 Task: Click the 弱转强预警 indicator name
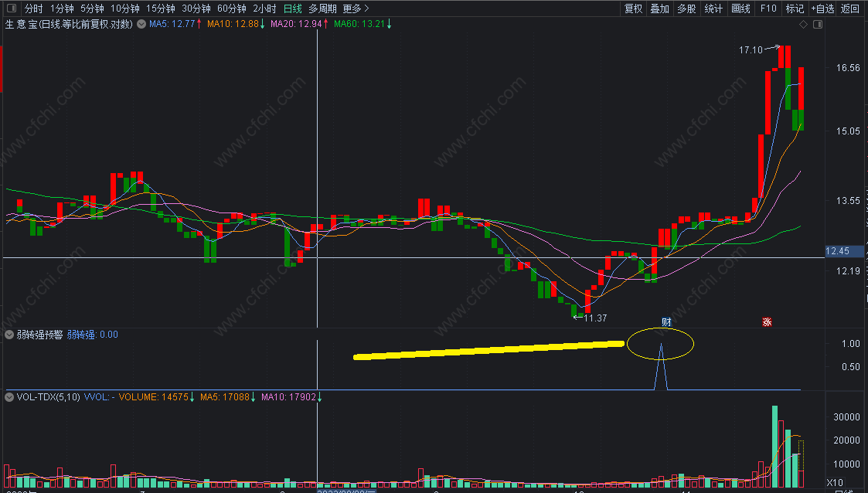(x=39, y=335)
